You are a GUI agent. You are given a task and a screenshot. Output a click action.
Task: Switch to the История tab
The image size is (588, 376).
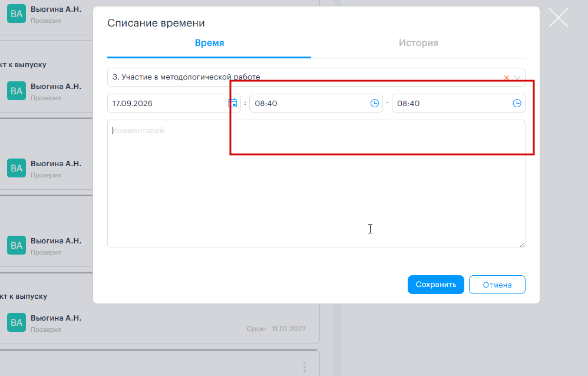[418, 43]
